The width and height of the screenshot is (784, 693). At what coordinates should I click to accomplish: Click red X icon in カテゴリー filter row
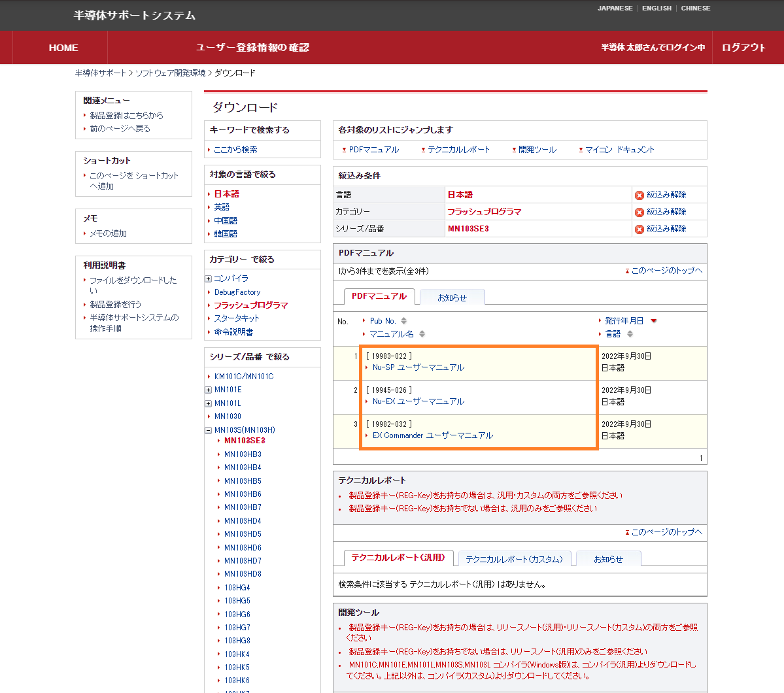pyautogui.click(x=639, y=212)
